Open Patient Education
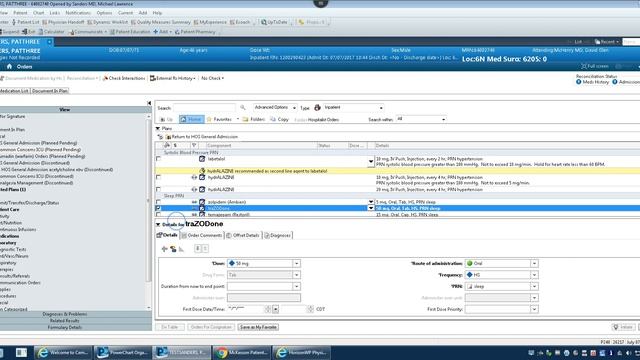Image resolution: width=640 pixels, height=360 pixels. 130,32
